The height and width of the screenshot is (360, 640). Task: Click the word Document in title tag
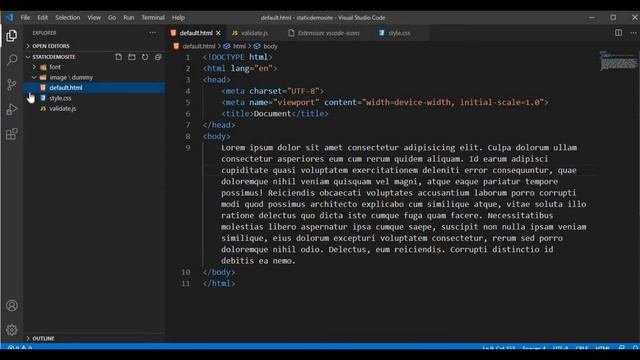[273, 113]
